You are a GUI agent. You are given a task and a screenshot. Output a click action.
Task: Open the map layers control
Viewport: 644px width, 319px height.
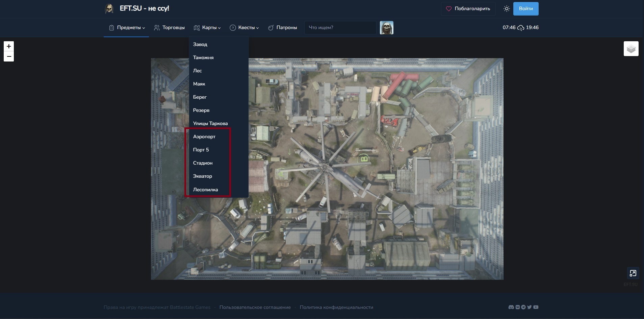pos(631,49)
